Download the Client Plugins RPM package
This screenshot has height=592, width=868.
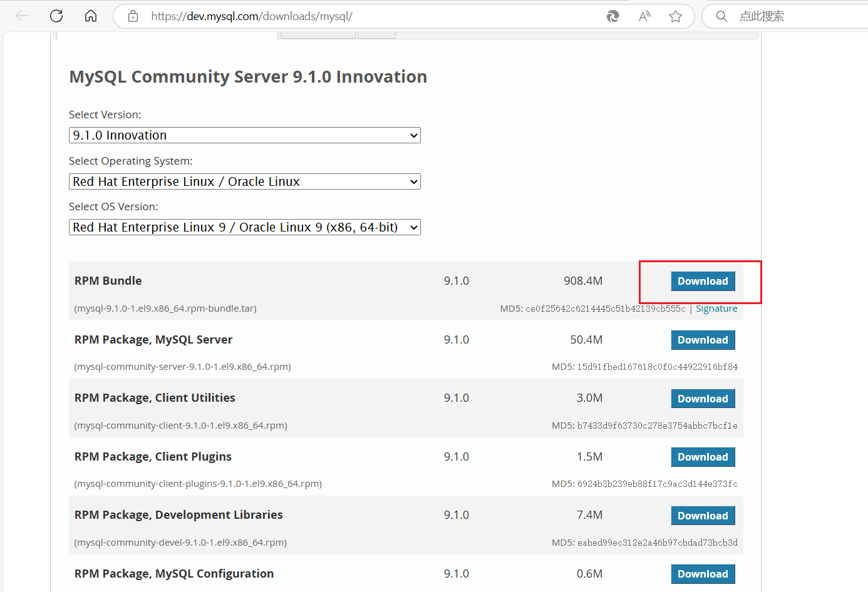703,457
